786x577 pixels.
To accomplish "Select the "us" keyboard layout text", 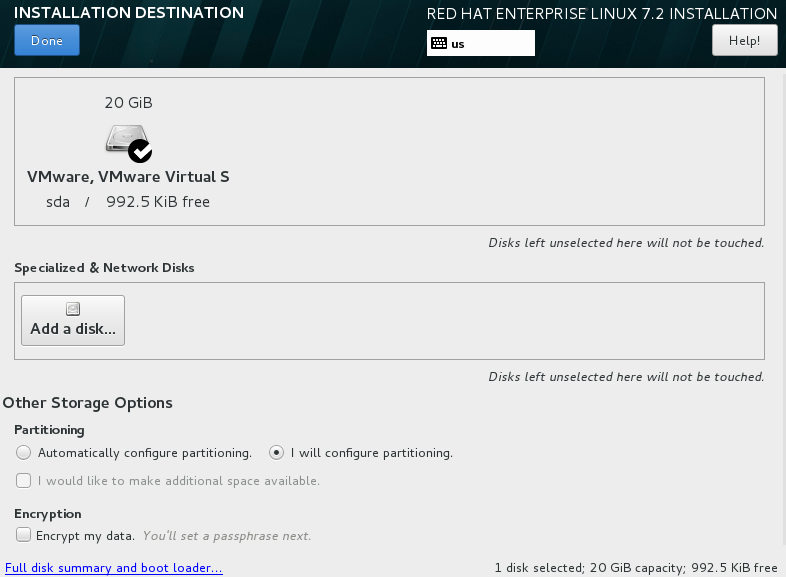I will tap(458, 44).
